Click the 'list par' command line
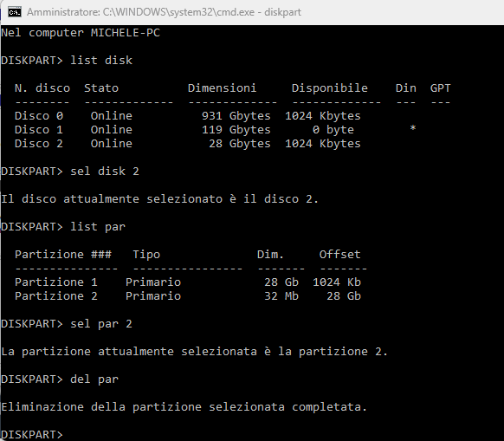 [63, 226]
